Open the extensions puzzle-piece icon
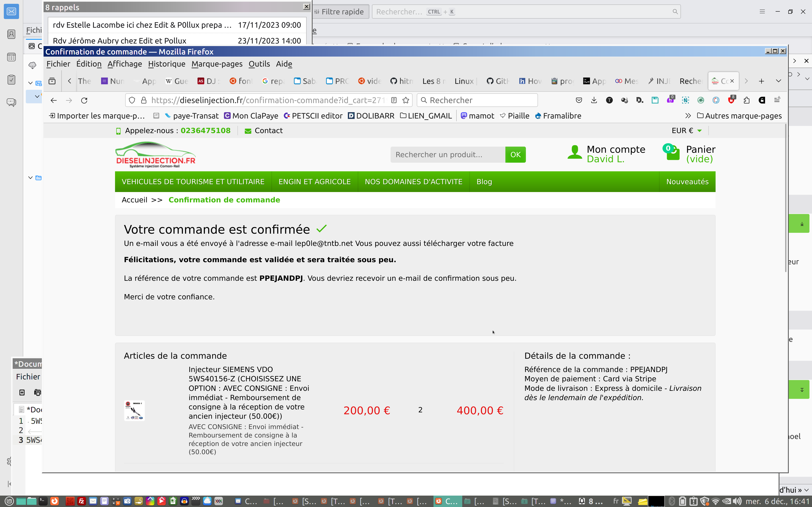 pos(746,100)
